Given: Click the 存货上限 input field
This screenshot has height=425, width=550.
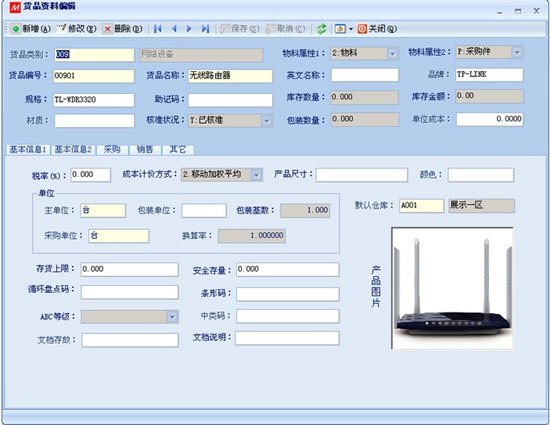Looking at the screenshot, I should tap(129, 270).
